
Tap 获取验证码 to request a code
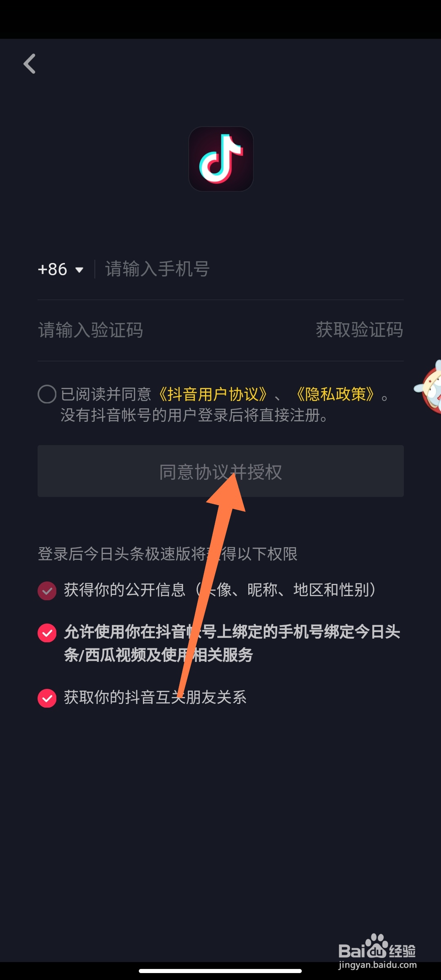click(359, 330)
